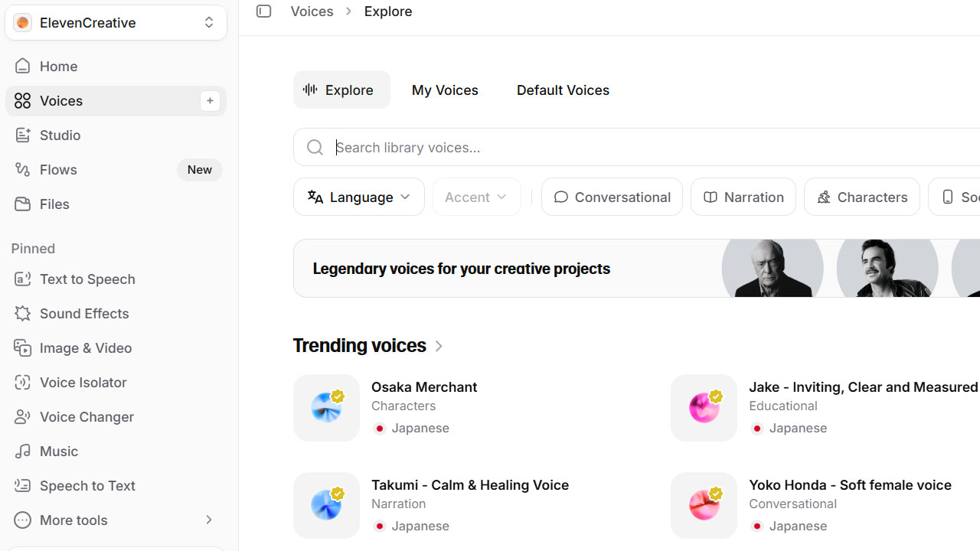The width and height of the screenshot is (980, 551).
Task: Open the Sound Effects tool
Action: (x=84, y=313)
